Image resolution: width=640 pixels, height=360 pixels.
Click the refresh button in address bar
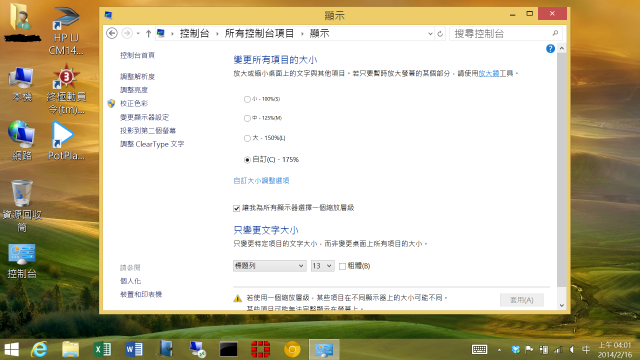click(x=440, y=34)
